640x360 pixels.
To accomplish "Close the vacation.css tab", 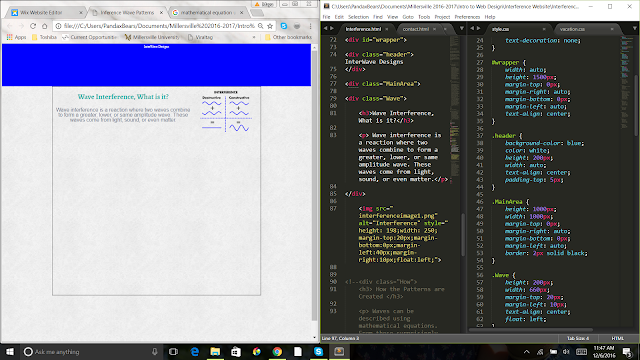I will pyautogui.click(x=612, y=29).
